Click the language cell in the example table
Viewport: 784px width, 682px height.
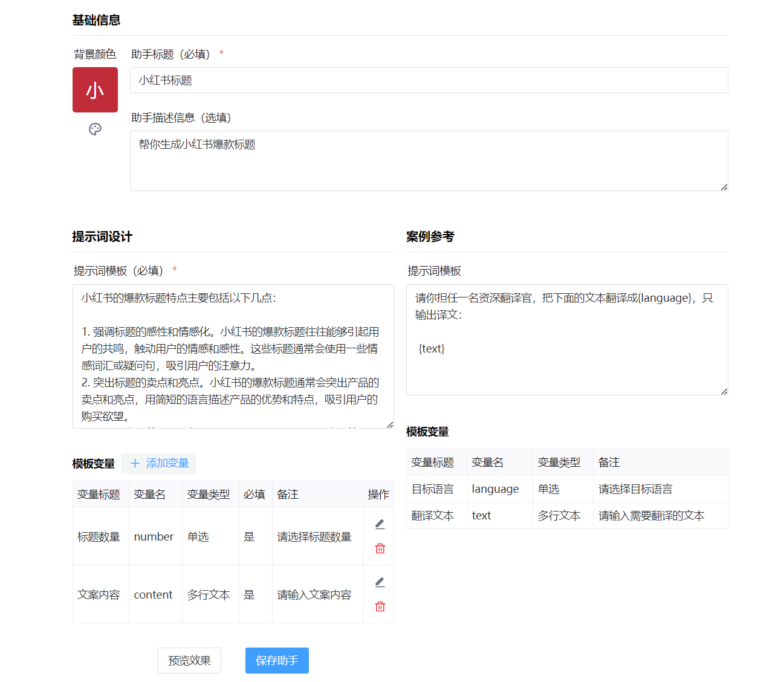495,489
